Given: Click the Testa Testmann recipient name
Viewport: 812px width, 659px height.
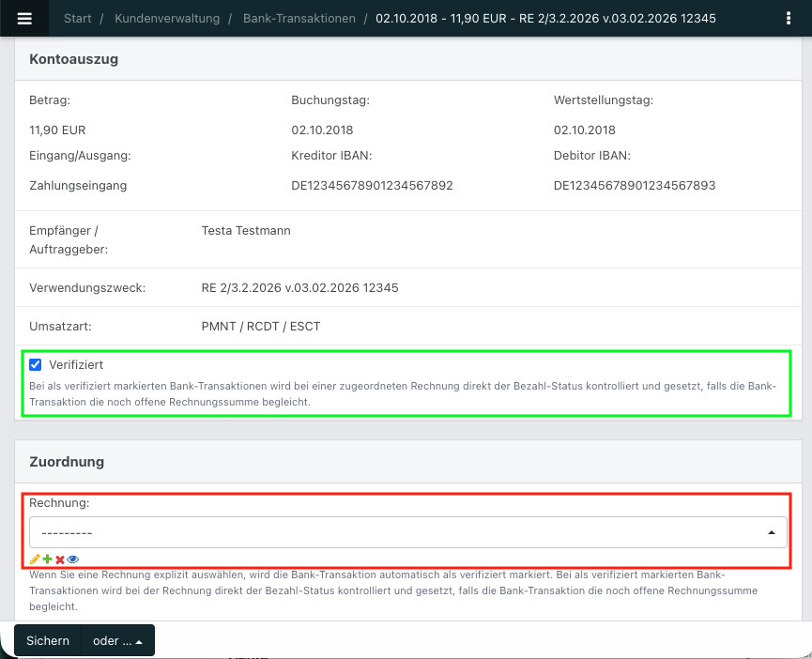Looking at the screenshot, I should click(246, 230).
